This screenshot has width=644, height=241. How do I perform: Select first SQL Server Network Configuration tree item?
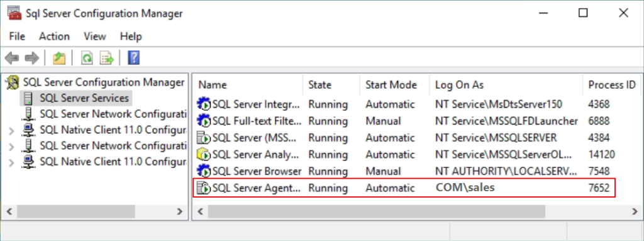point(113,114)
